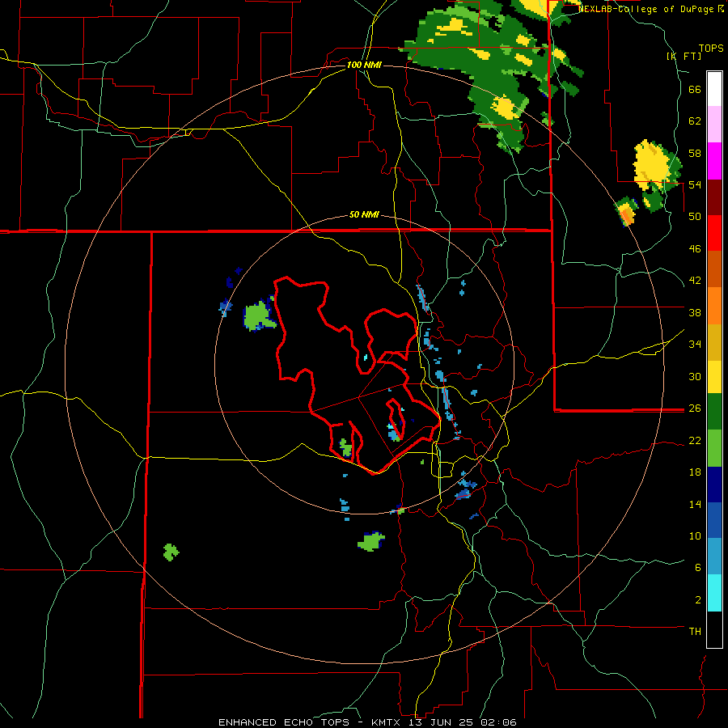728x728 pixels.
Task: Select the 62 value on the tops scale
Action: [695, 121]
